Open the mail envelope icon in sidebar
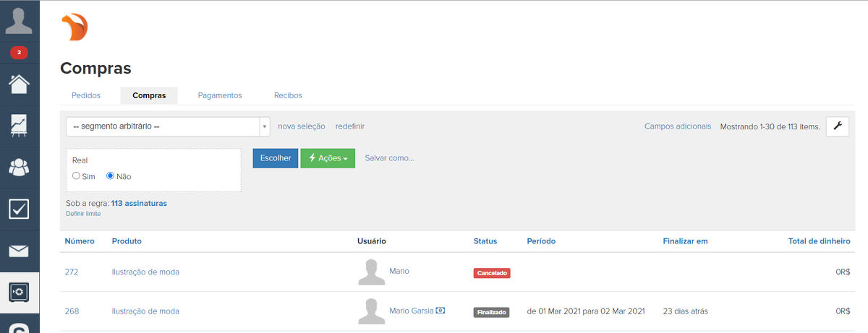This screenshot has height=333, width=868. 19,251
